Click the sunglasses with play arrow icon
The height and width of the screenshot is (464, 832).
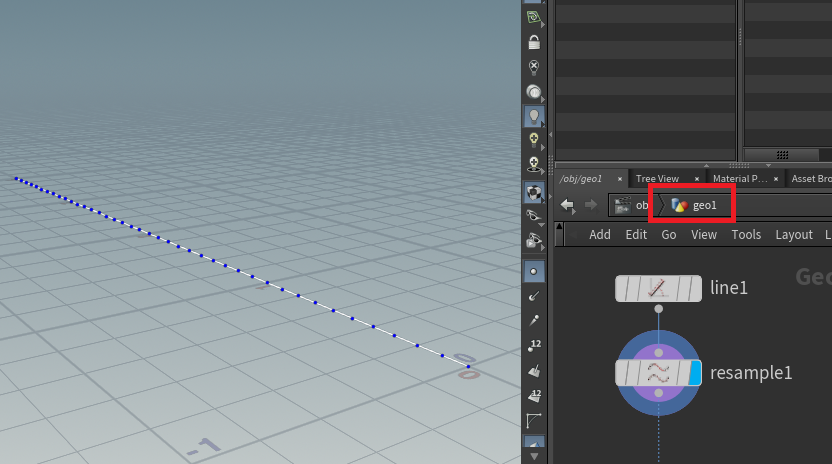(534, 241)
